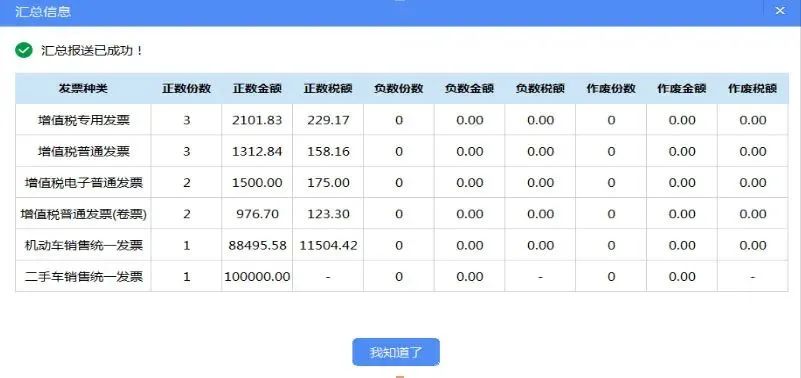This screenshot has width=801, height=378.
Task: Click 作废税额 cell in 增值税普通发票(卷票) row
Action: 752,214
